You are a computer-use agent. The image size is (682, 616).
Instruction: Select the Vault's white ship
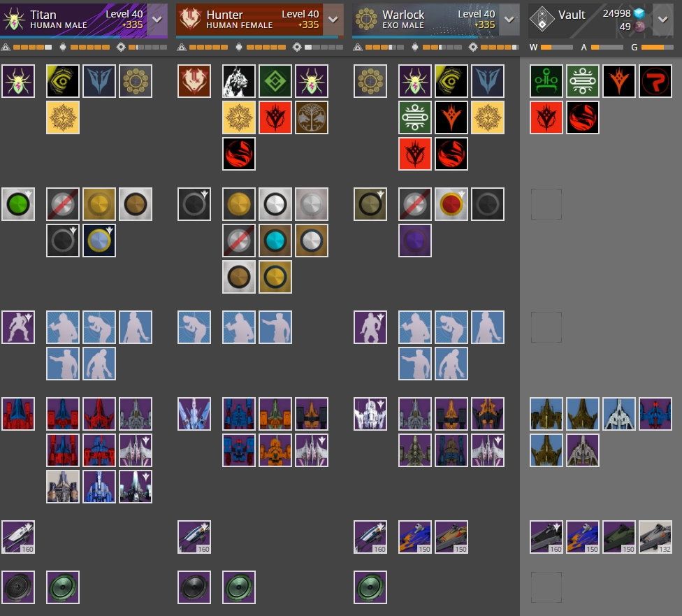point(619,414)
